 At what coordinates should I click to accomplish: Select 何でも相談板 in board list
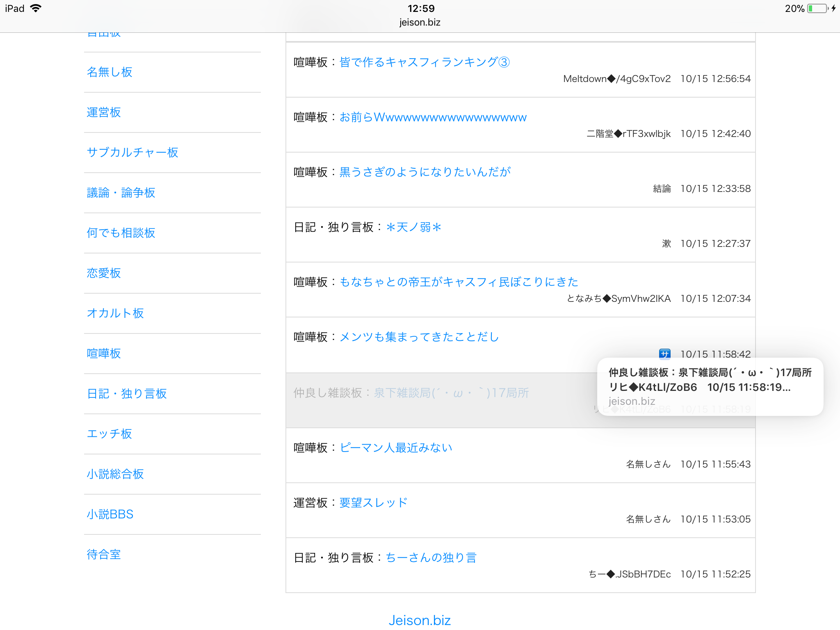[121, 233]
